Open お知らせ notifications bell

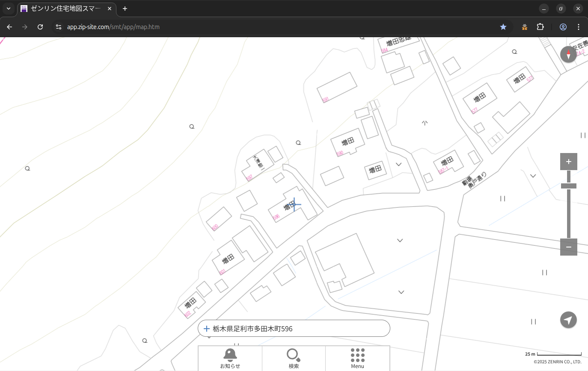(230, 358)
